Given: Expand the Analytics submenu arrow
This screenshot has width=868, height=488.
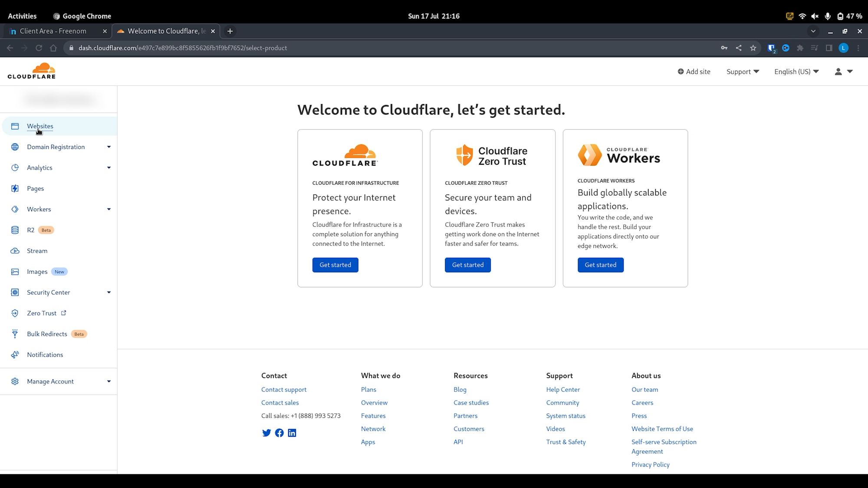Looking at the screenshot, I should click(109, 168).
